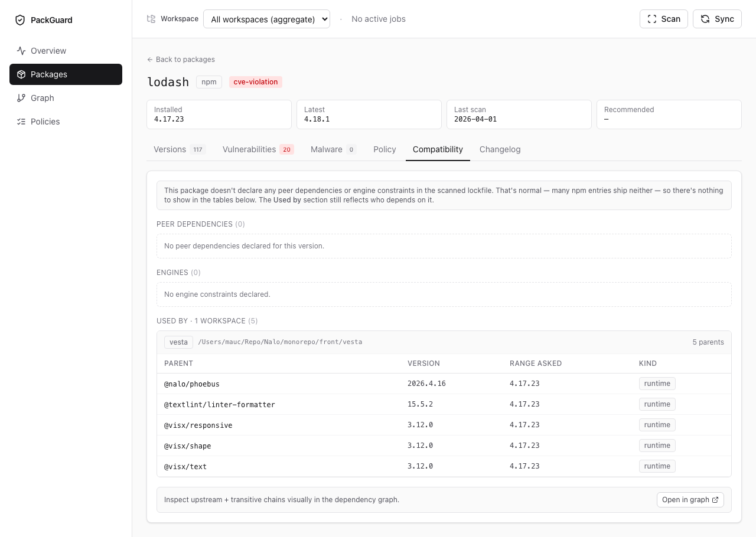Click the workspace tree icon in header

pyautogui.click(x=151, y=19)
